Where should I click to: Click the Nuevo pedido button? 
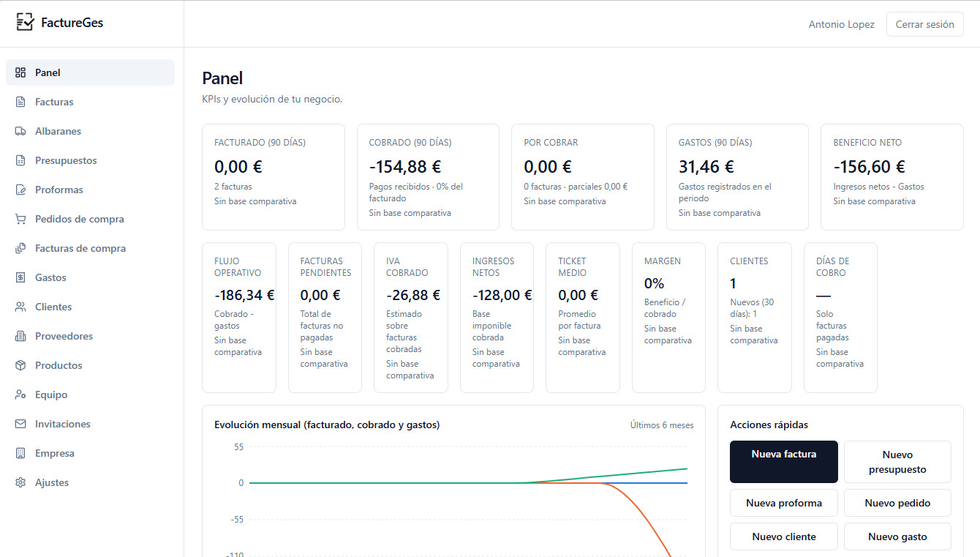pyautogui.click(x=897, y=503)
